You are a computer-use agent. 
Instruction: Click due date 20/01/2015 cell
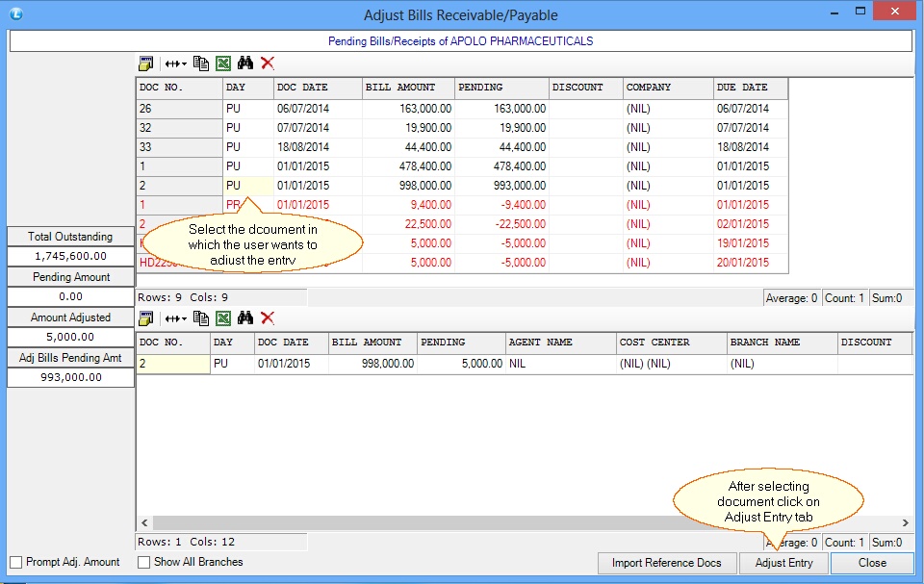(751, 263)
